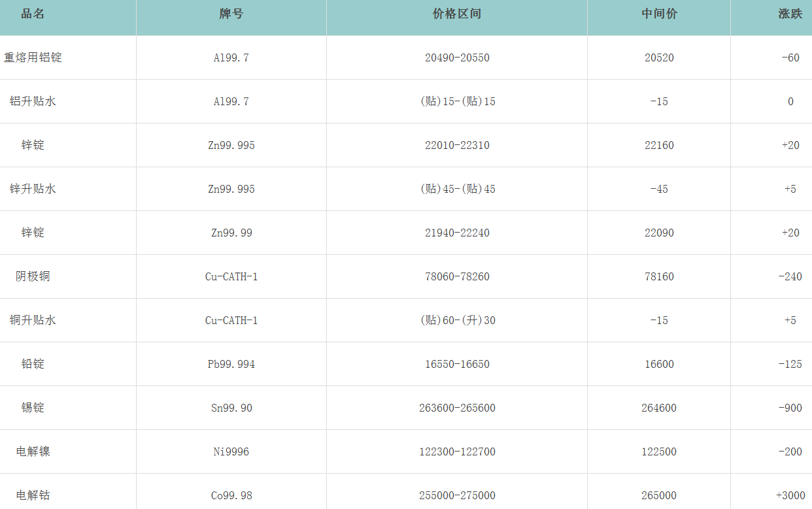Select the Pb99.994 grade cell

click(x=231, y=364)
